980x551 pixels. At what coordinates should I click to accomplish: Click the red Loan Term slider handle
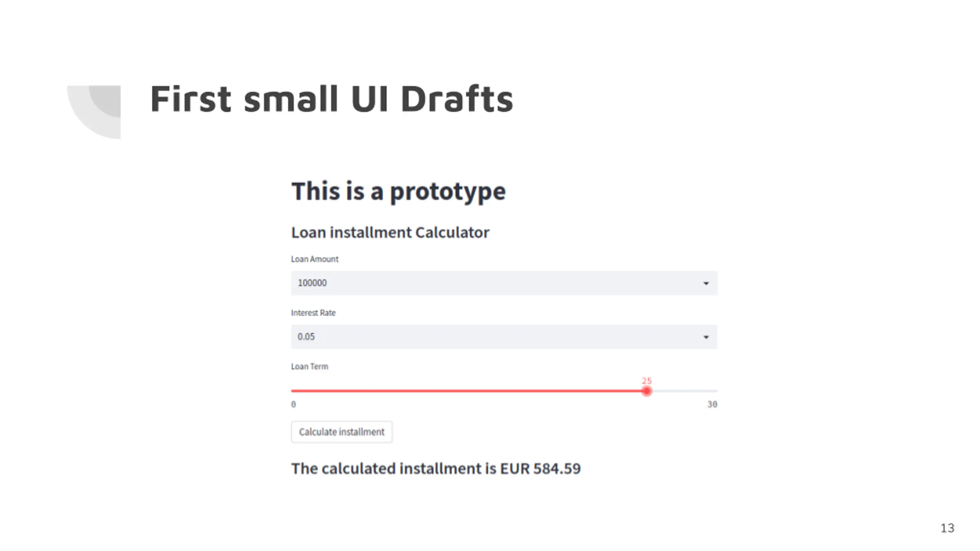[x=647, y=391]
